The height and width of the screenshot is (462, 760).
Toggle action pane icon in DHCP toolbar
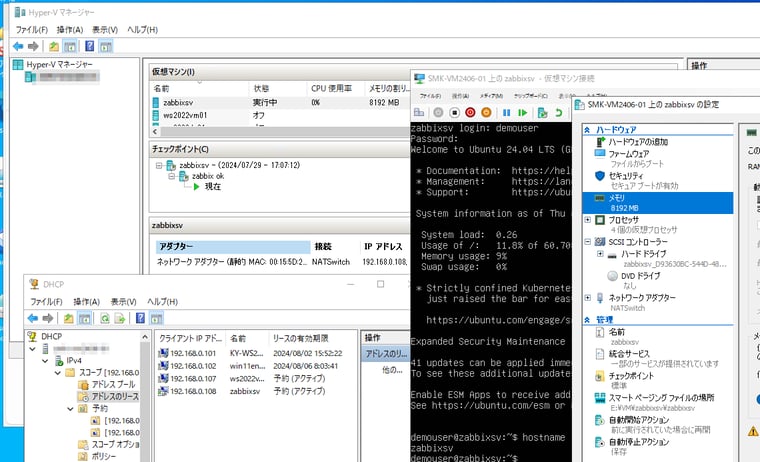tap(156, 319)
